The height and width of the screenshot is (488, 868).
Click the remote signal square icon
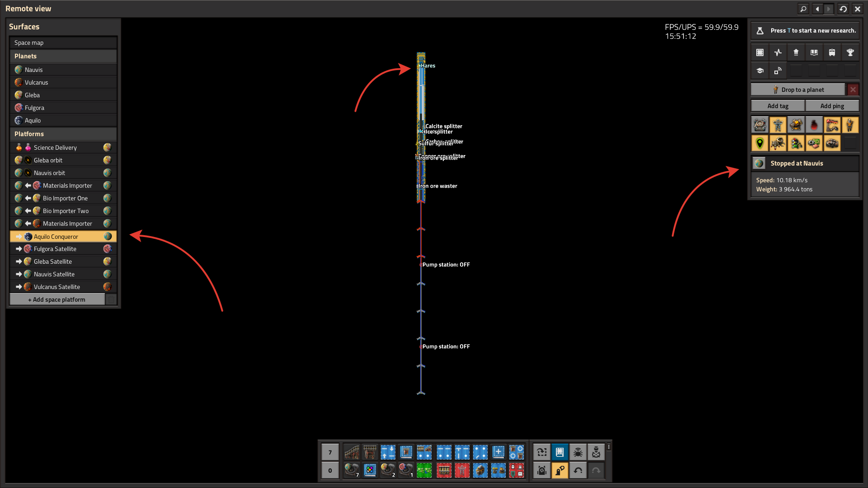pos(778,71)
